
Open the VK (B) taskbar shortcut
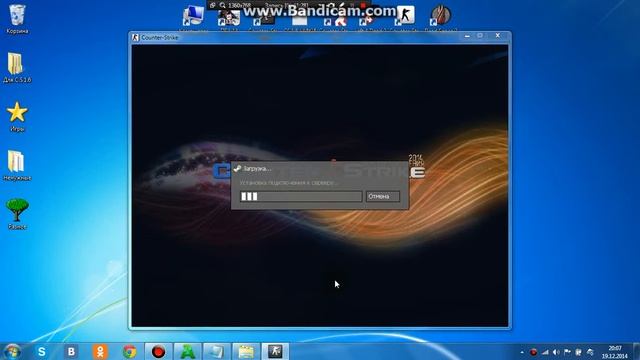pos(71,351)
